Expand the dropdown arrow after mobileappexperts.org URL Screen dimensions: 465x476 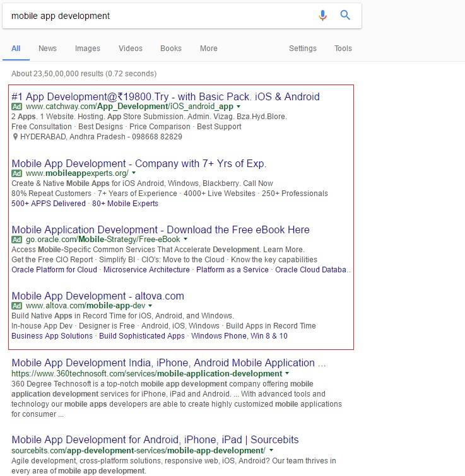pos(134,173)
